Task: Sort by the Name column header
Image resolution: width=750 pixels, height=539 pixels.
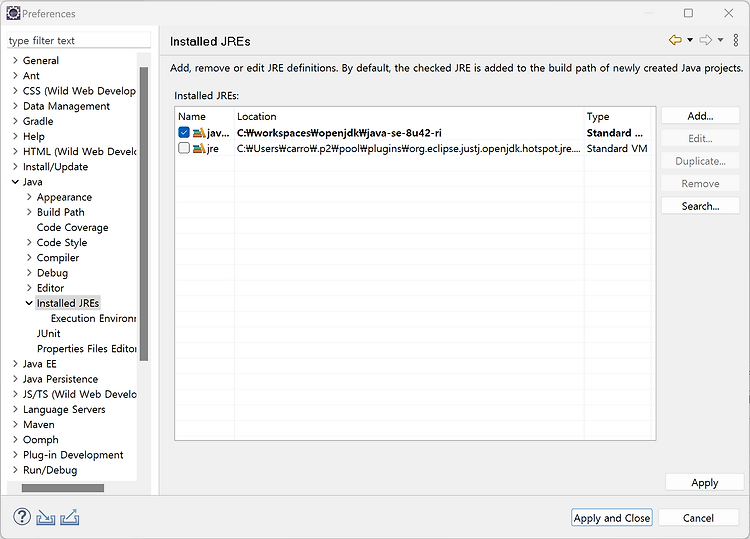Action: click(204, 116)
